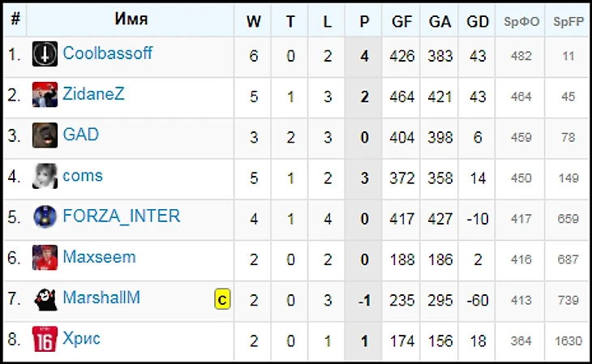The image size is (592, 364).
Task: Click MarshallM's avatar icon
Action: [45, 299]
